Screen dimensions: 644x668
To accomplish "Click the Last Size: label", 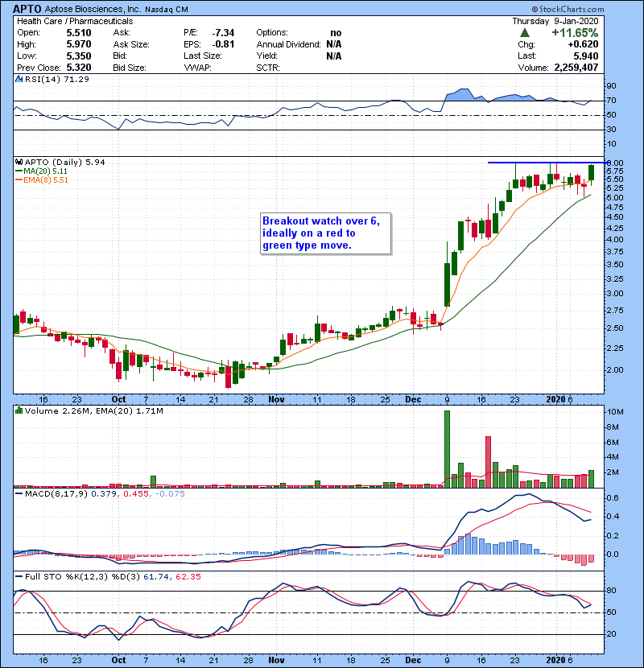I will [x=203, y=56].
